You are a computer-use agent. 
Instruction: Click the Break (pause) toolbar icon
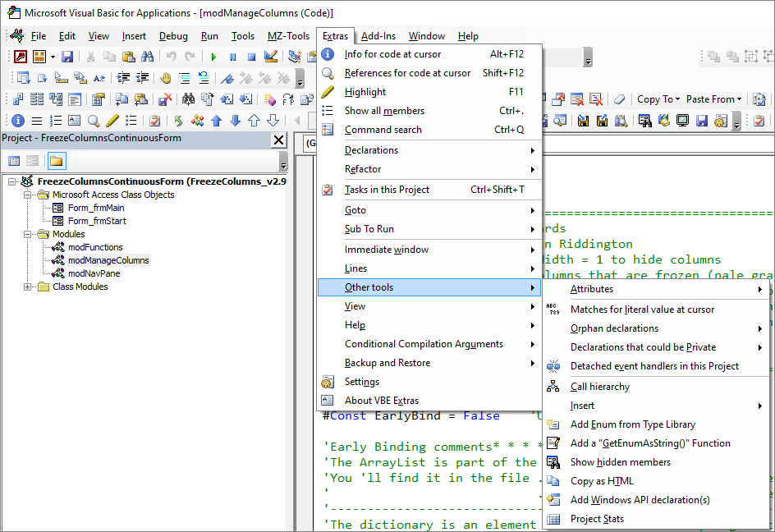point(232,57)
